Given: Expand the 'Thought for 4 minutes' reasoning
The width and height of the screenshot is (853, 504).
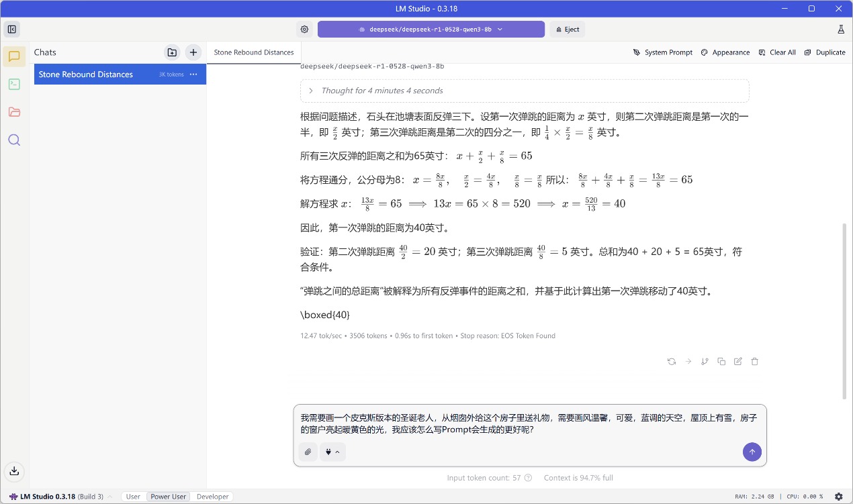Looking at the screenshot, I should pyautogui.click(x=310, y=90).
